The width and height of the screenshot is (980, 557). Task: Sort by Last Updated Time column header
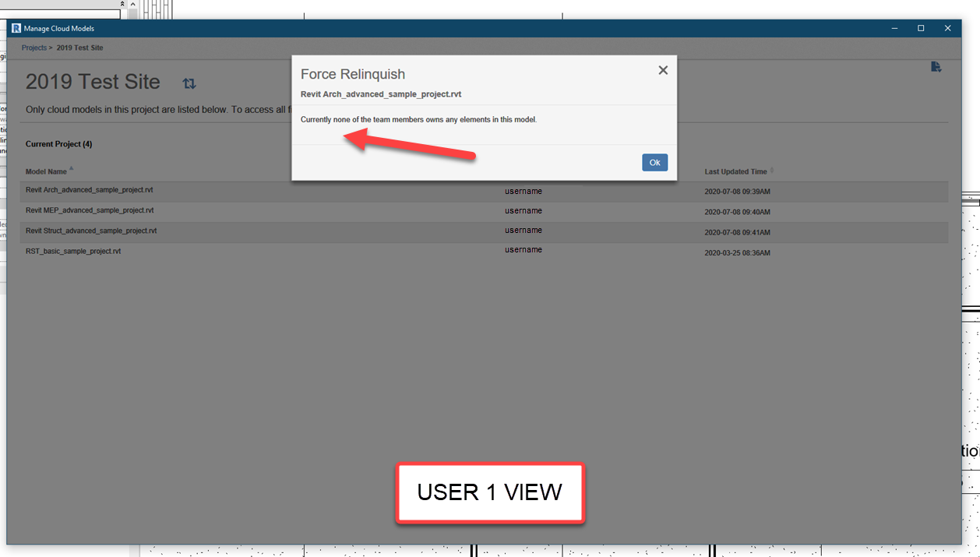[x=736, y=171]
